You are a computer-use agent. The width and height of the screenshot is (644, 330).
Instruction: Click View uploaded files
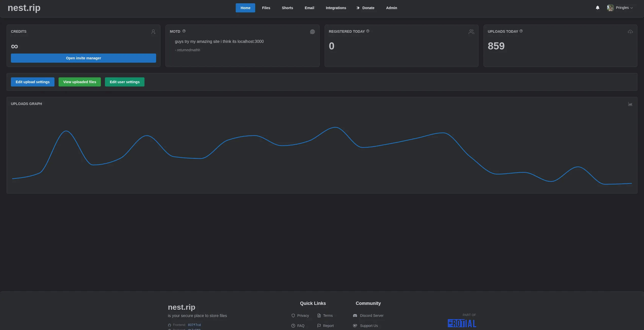[80, 82]
